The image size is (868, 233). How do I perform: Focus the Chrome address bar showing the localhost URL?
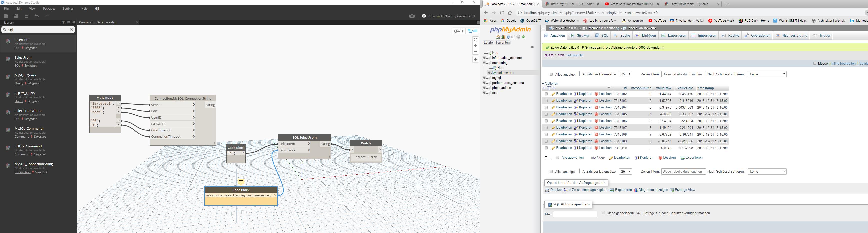pos(691,13)
